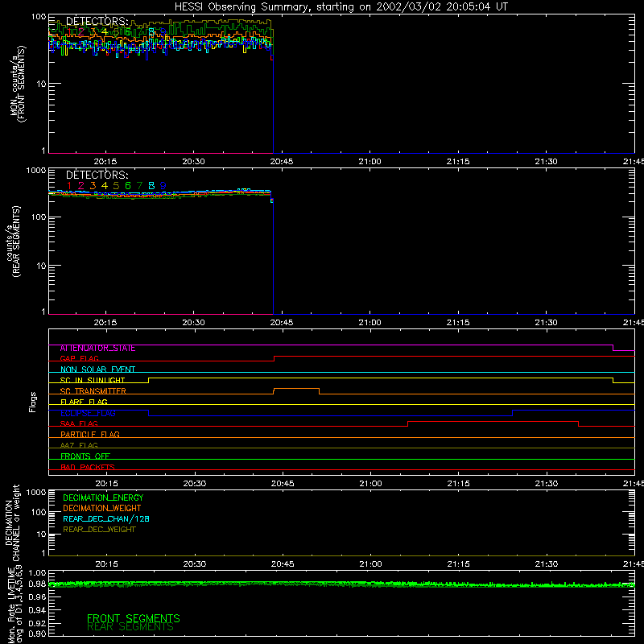
Task: Click detector number 1 in the rear segments legend
Action: [x=69, y=186]
